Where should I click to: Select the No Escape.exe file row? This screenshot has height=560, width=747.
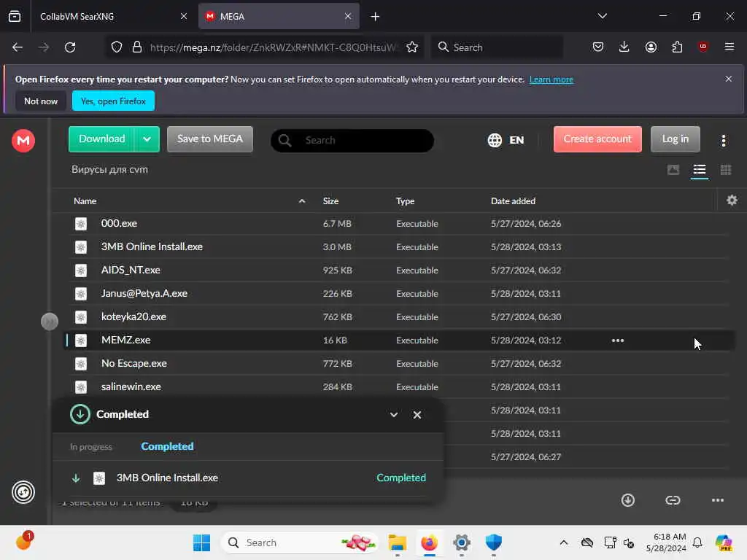pos(398,363)
